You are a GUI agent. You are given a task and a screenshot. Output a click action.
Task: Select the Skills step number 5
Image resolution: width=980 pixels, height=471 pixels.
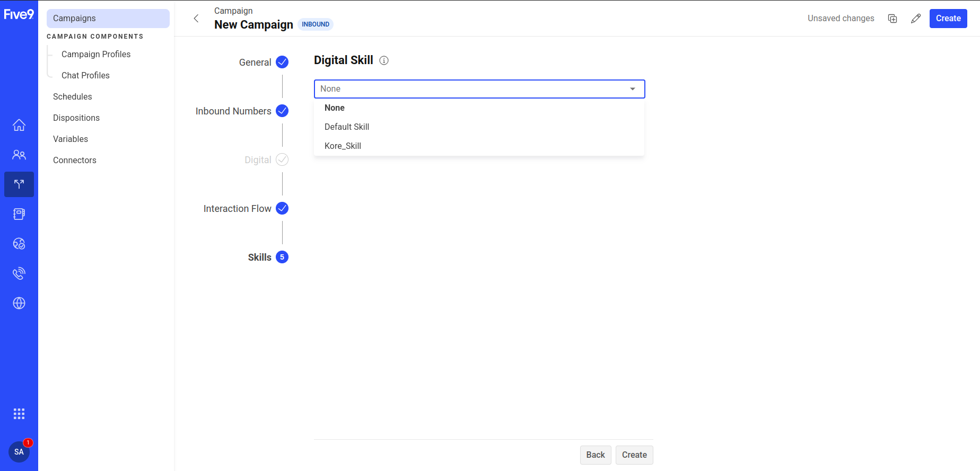pyautogui.click(x=282, y=257)
